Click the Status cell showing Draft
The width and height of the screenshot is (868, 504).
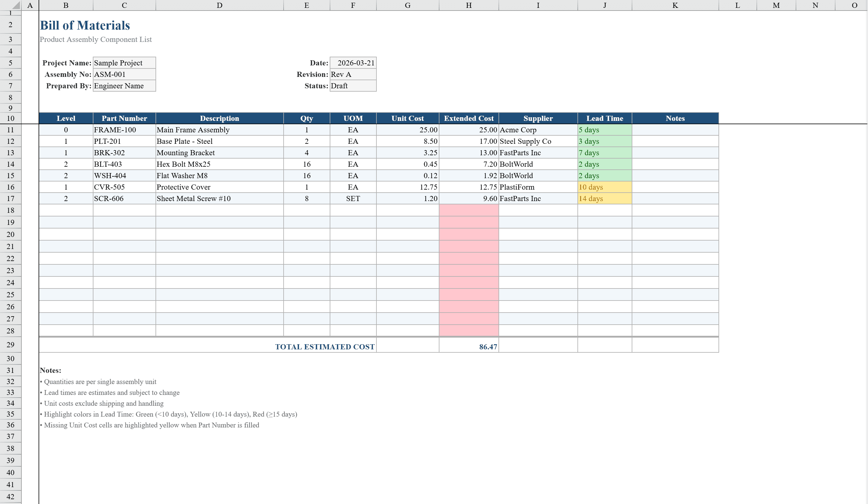(x=353, y=86)
